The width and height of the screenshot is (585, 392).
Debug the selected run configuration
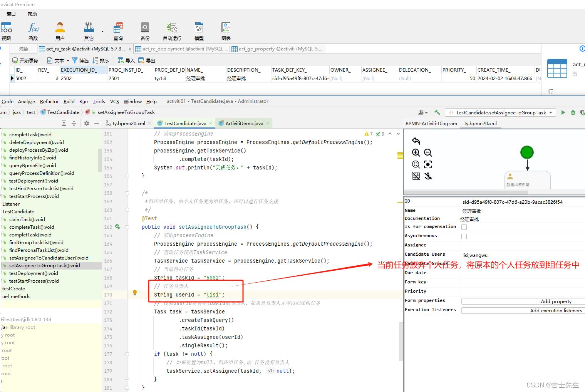pyautogui.click(x=573, y=112)
